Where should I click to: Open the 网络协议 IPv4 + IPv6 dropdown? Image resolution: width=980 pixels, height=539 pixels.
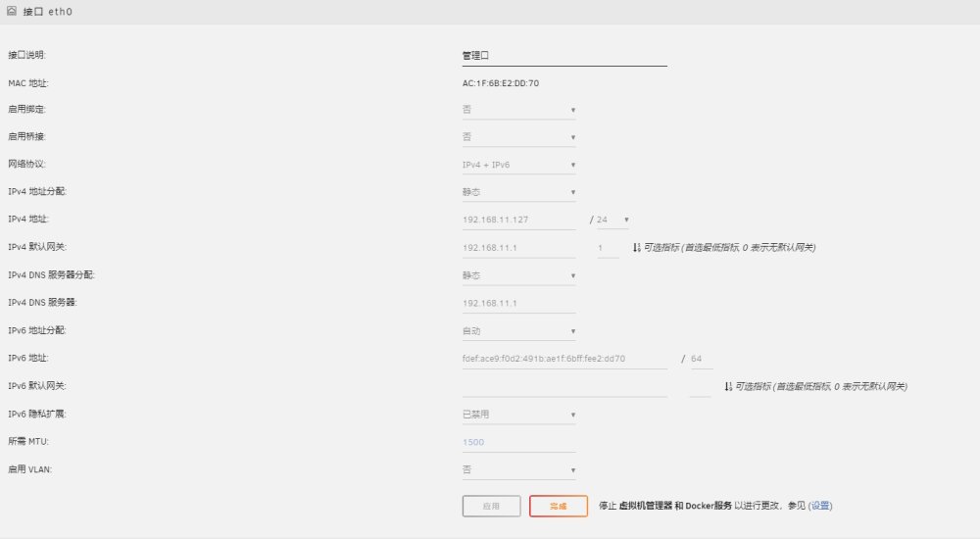point(518,165)
